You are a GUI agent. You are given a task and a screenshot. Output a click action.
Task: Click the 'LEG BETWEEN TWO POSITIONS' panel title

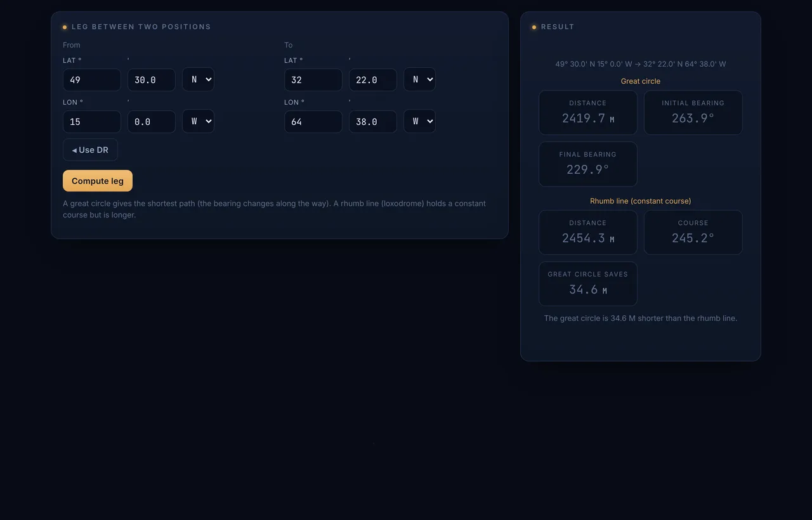[x=141, y=27]
